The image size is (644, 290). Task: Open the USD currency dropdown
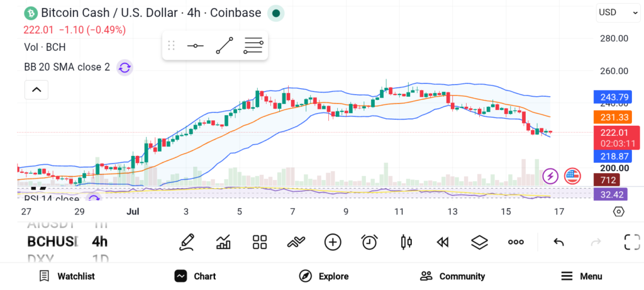618,13
